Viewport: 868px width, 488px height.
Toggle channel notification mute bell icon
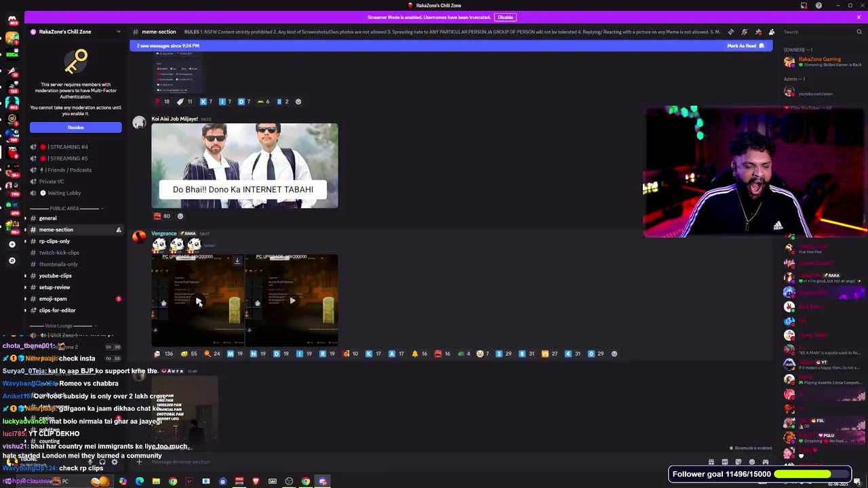pos(744,32)
